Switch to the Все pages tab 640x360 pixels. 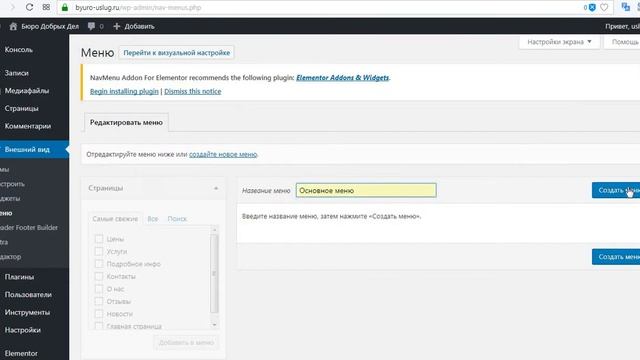tap(153, 219)
